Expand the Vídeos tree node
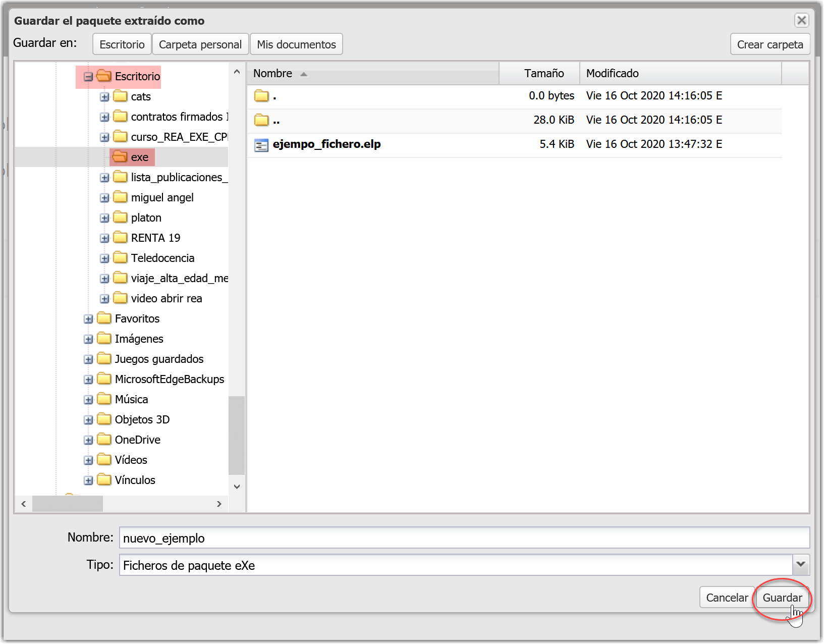 (x=88, y=460)
